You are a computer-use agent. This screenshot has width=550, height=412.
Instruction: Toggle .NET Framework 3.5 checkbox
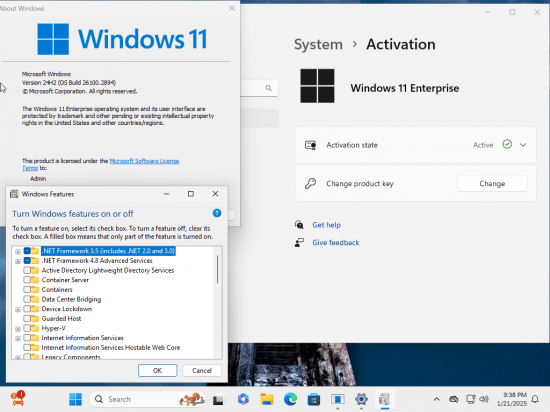point(27,251)
